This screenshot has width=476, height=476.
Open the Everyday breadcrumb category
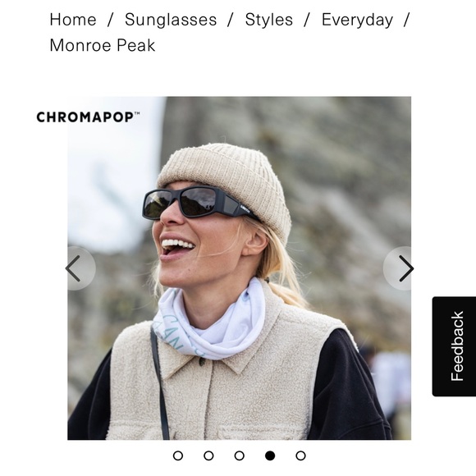[357, 20]
